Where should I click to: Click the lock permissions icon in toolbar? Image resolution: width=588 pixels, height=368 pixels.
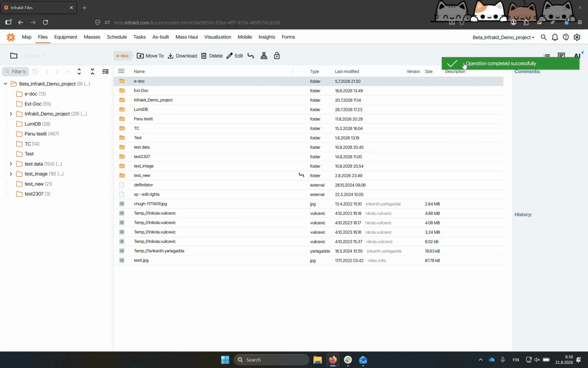click(x=277, y=56)
